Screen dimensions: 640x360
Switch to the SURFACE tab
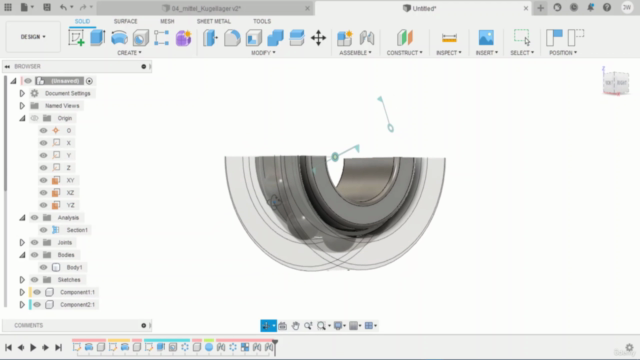(125, 21)
